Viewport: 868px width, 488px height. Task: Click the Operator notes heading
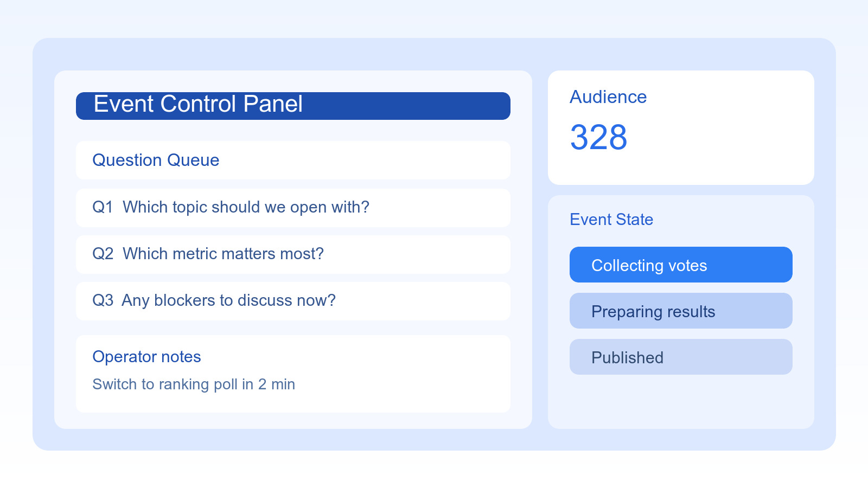(146, 357)
